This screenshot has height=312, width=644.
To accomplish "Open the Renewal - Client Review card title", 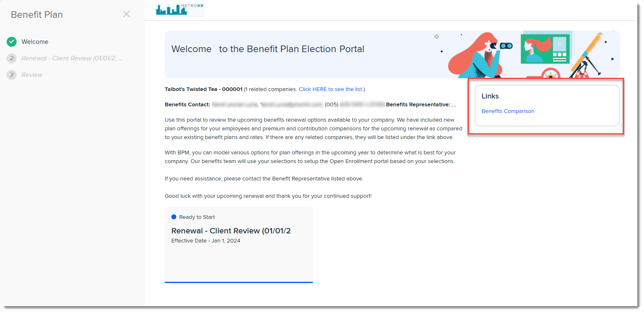I will [x=231, y=231].
